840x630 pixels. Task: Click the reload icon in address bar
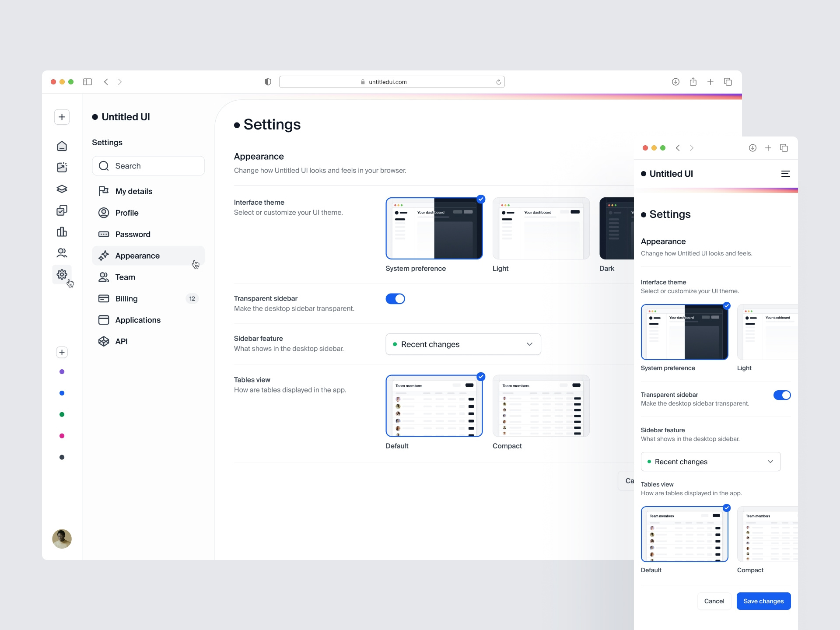[498, 82]
